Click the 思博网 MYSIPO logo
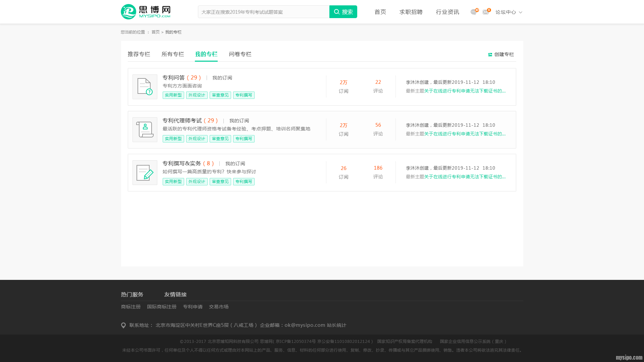 click(x=146, y=12)
